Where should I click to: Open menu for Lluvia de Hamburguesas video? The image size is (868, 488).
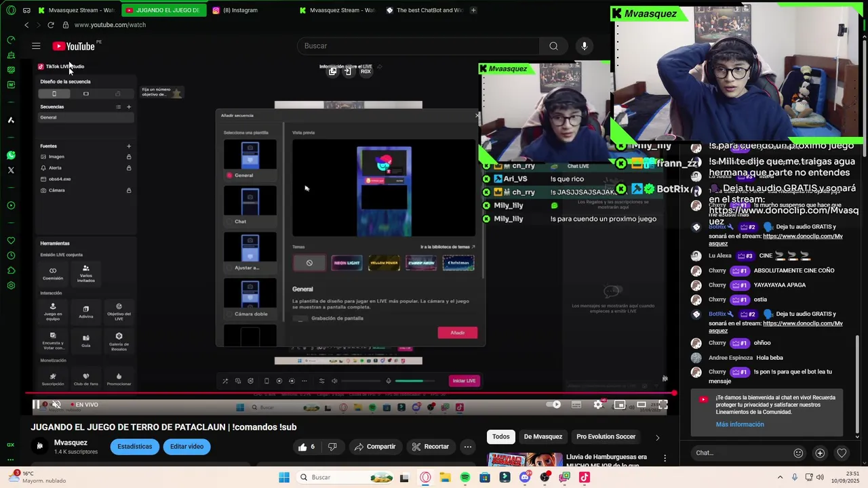(665, 459)
